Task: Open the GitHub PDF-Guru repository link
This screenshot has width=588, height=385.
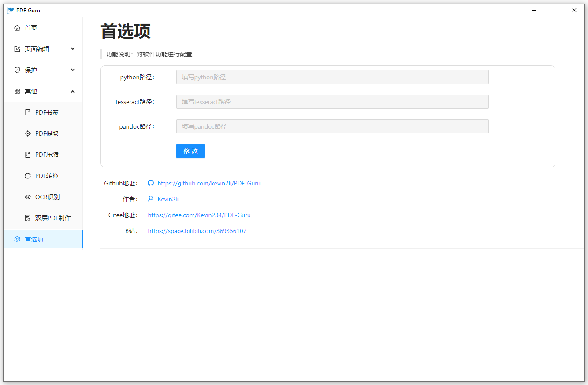Action: tap(209, 183)
